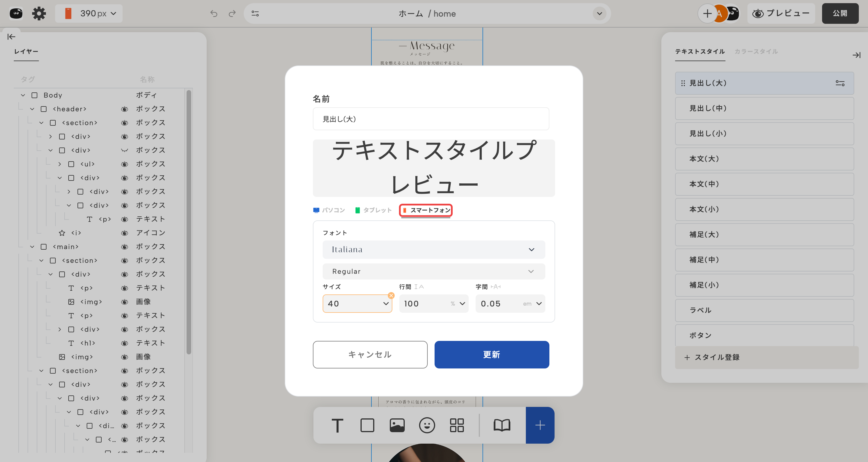Select the Box tool in bottom toolbar

(x=367, y=425)
